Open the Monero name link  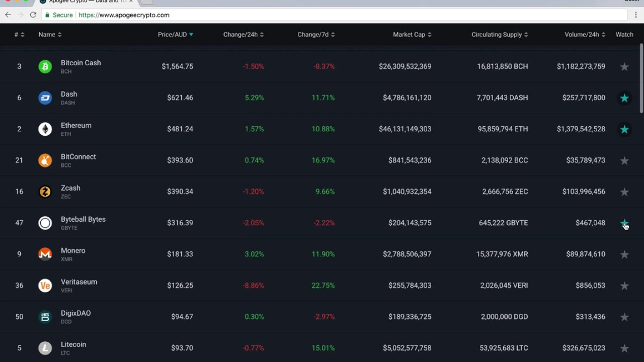[x=73, y=250]
